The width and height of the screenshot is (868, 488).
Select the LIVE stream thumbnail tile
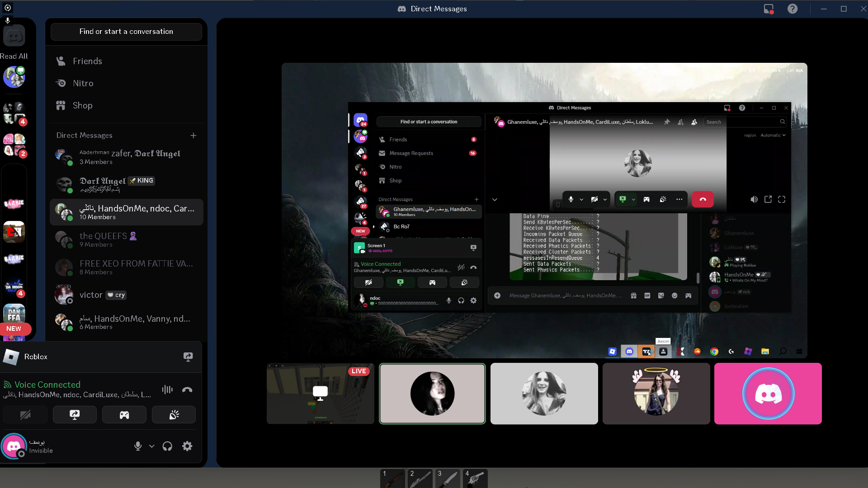pyautogui.click(x=320, y=394)
